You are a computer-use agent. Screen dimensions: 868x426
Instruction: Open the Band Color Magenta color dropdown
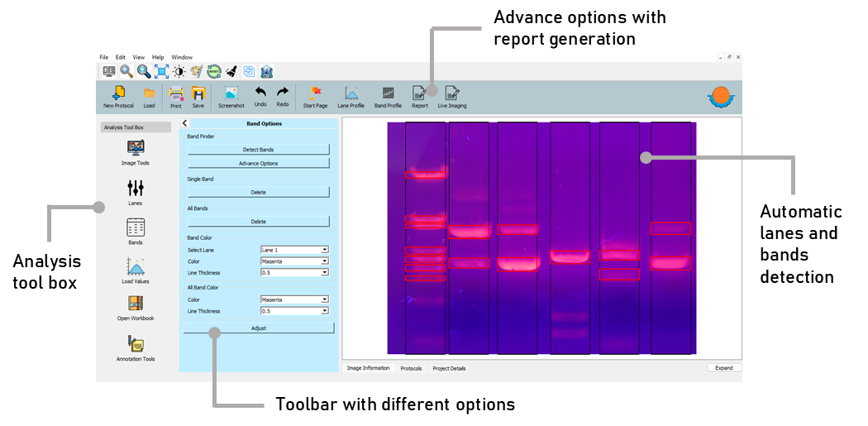[x=294, y=261]
